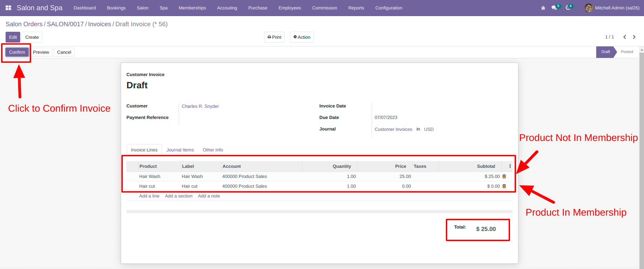Image resolution: width=644 pixels, height=269 pixels.
Task: Switch to the Journal Items tab
Action: (180, 150)
